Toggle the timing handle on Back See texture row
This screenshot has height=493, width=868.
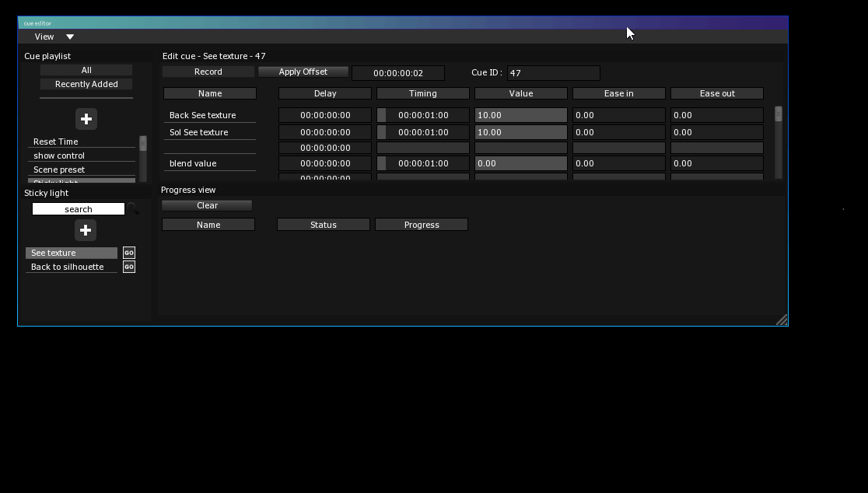(381, 115)
